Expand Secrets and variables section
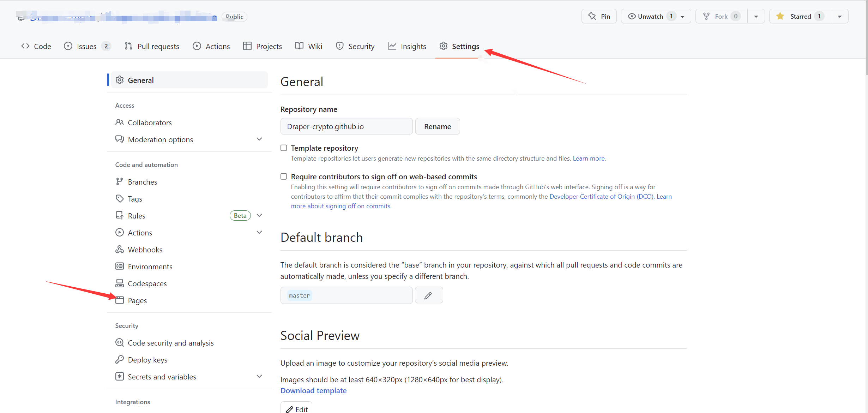This screenshot has width=868, height=413. tap(259, 377)
